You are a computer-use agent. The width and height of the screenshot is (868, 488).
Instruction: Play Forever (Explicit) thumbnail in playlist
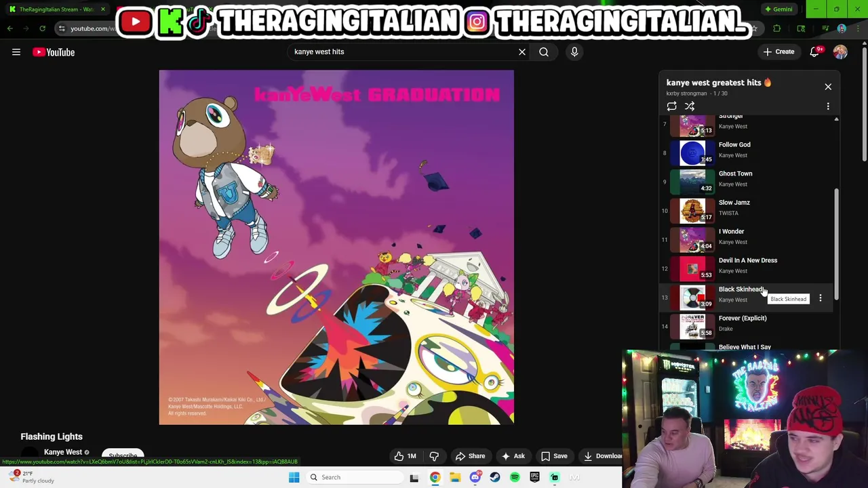pyautogui.click(x=693, y=326)
